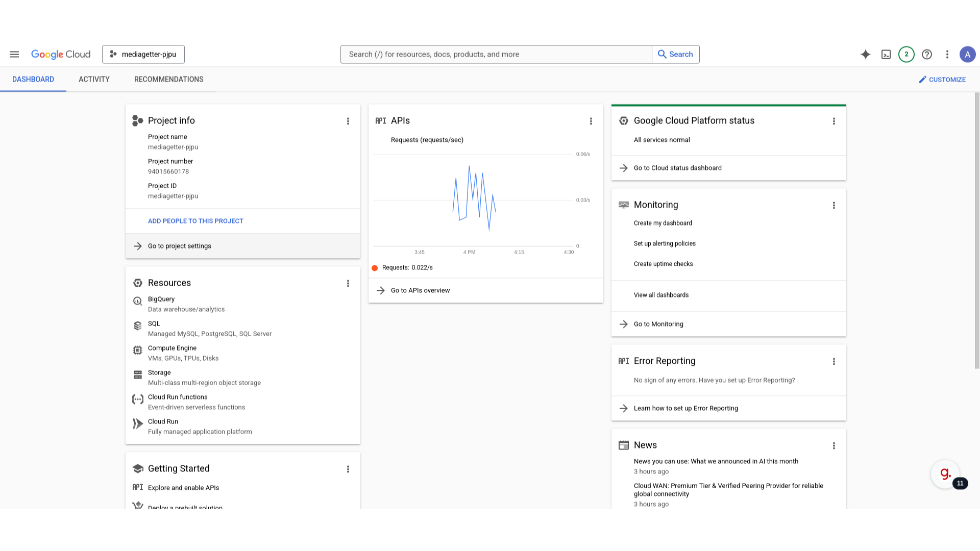Viewport: 980px width, 551px height.
Task: Click the Google Cloud logo
Action: coord(61,54)
